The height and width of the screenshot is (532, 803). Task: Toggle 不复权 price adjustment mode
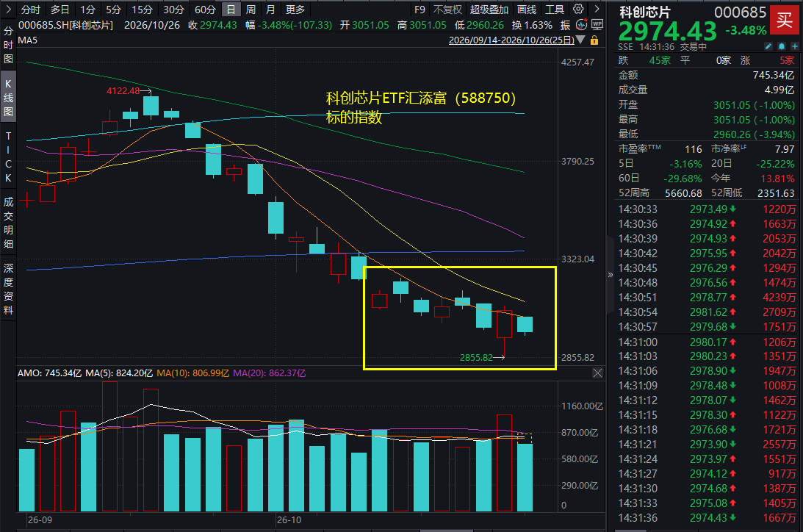[x=447, y=10]
